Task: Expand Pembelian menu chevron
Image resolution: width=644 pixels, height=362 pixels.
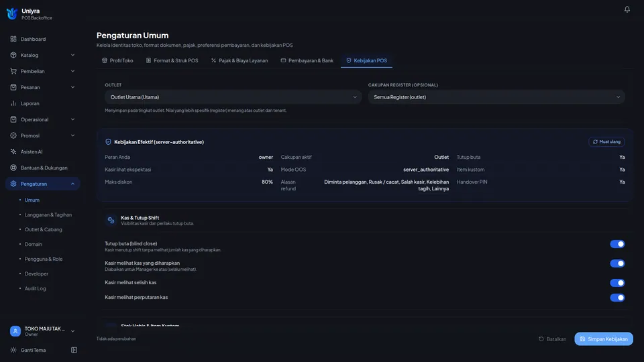Action: pos(72,71)
